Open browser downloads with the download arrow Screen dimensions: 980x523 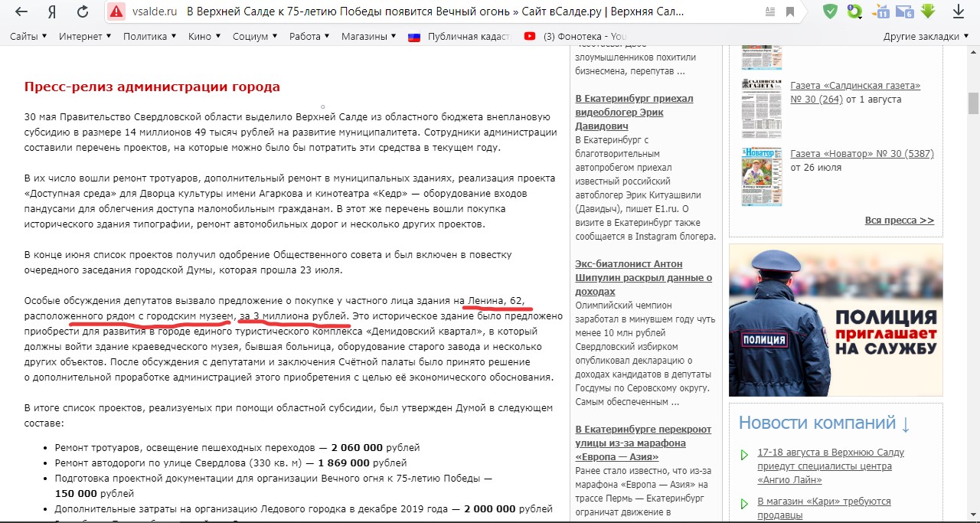tap(958, 11)
